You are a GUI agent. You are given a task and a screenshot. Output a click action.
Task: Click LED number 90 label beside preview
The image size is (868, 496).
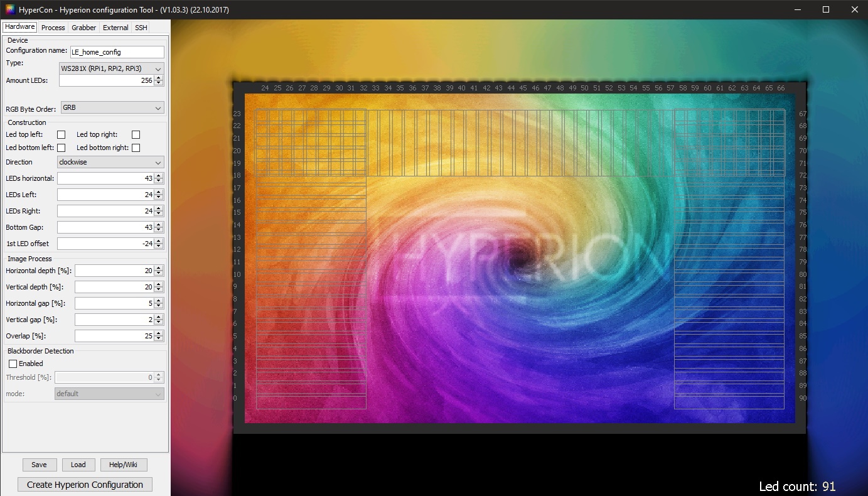[803, 398]
